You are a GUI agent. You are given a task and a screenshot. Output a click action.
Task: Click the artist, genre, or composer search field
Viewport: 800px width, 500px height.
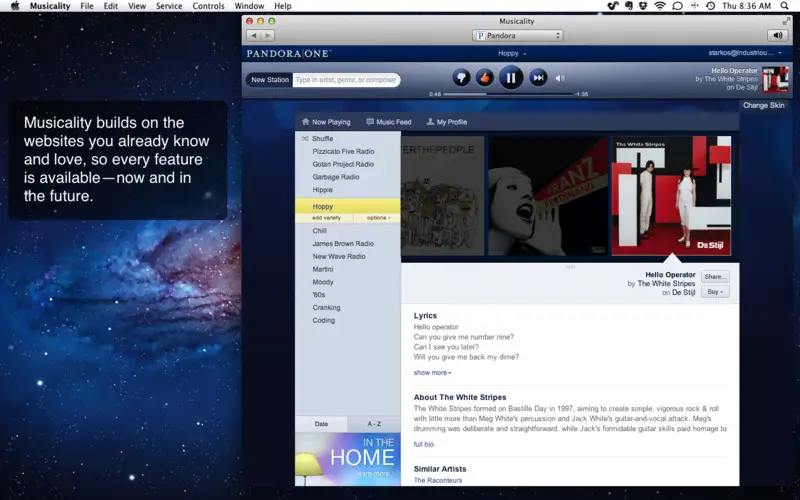tap(346, 80)
